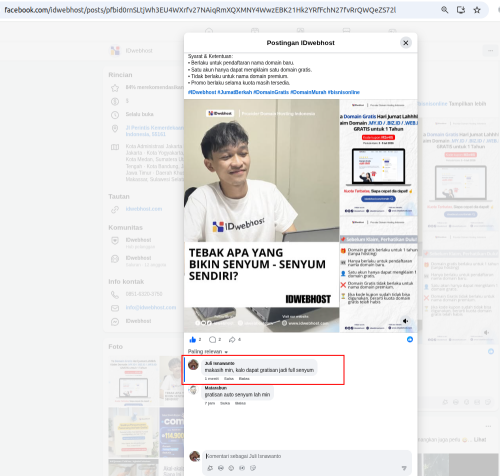Click phone number 0851-6320-3750
Image resolution: width=500 pixels, height=476 pixels.
[144, 294]
